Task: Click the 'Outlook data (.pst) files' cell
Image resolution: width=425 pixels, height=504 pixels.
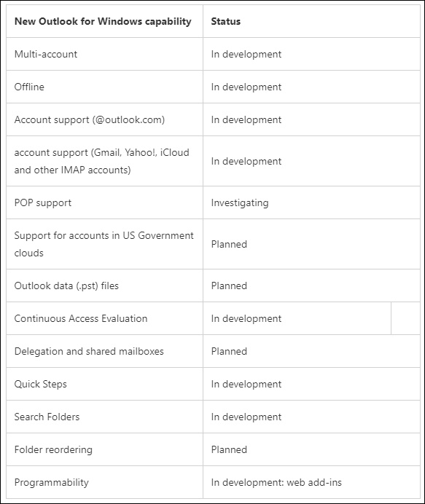Action: (x=104, y=286)
